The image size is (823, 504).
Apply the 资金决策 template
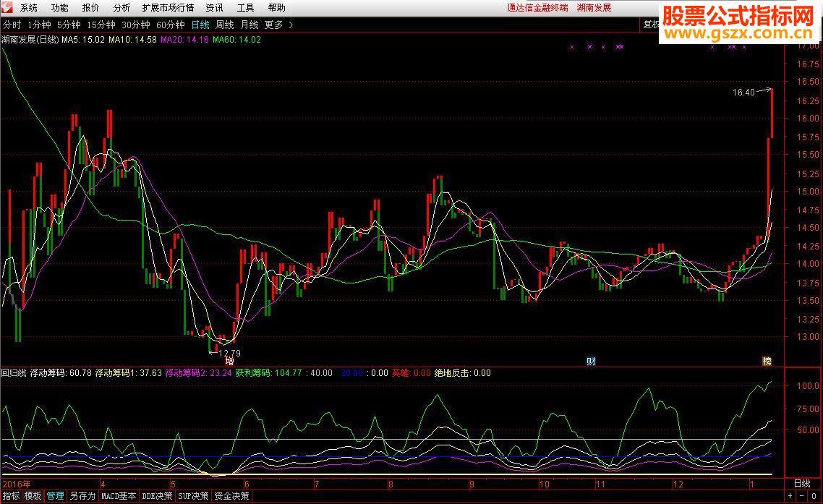pyautogui.click(x=231, y=495)
